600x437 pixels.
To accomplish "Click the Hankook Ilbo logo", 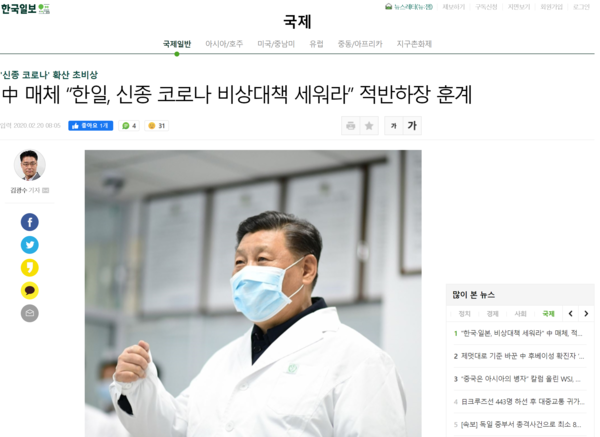I will pos(25,8).
